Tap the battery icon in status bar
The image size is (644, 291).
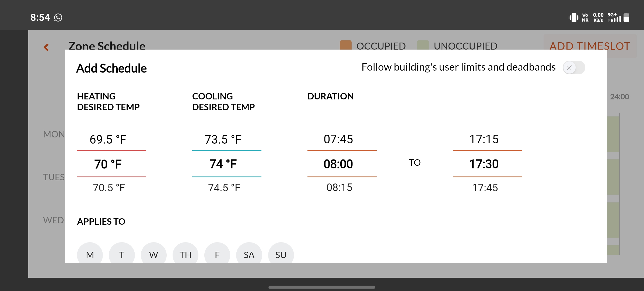point(626,18)
